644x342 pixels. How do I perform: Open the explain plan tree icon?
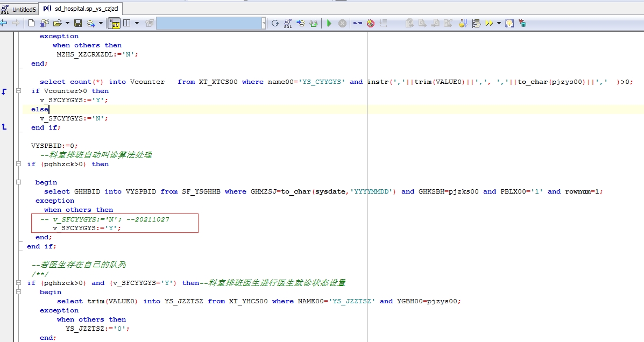click(477, 24)
